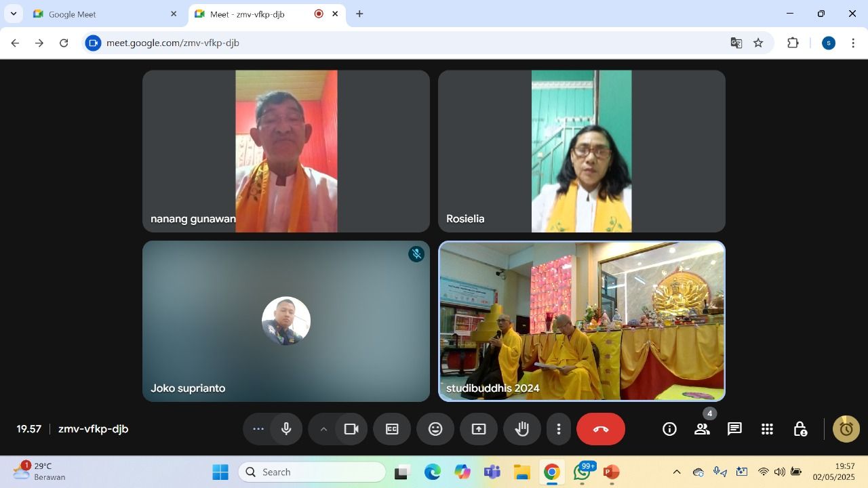Click the translate page icon in address bar
Screen dimensions: 868x488
pyautogui.click(x=736, y=43)
